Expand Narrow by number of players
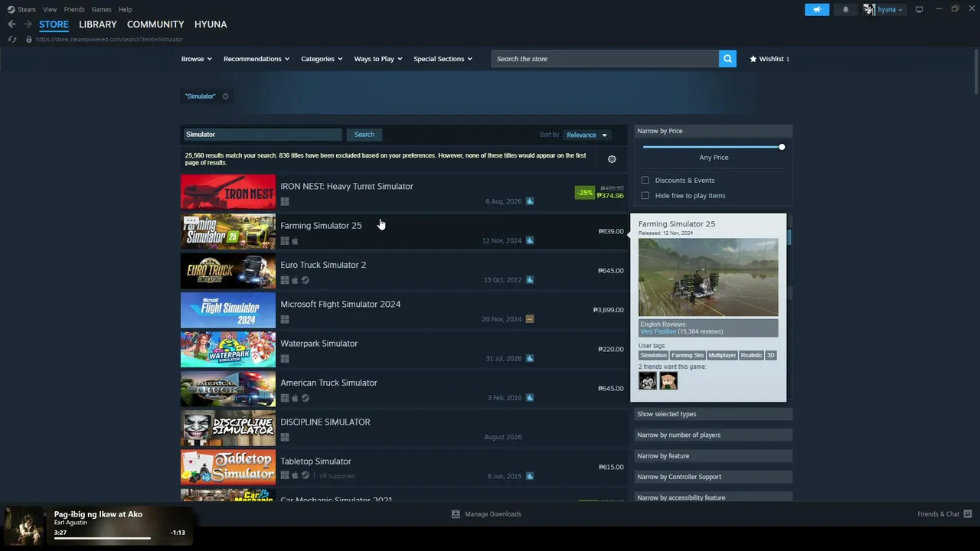The image size is (980, 551). 714,435
